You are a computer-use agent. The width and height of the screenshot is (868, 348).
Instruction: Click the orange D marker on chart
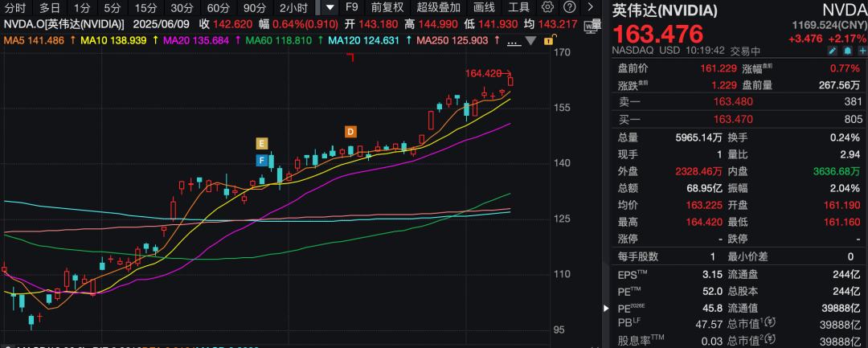350,131
